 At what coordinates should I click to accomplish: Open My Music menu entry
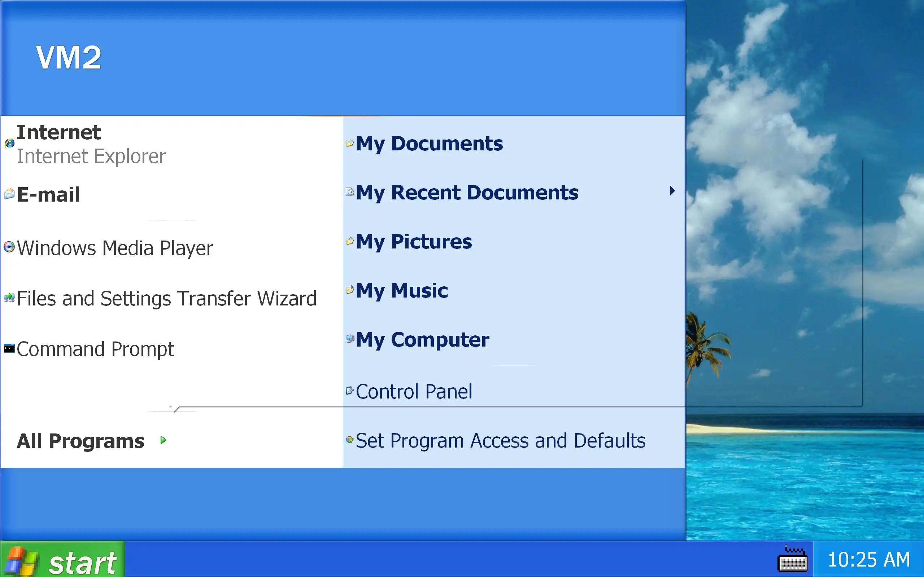point(402,290)
